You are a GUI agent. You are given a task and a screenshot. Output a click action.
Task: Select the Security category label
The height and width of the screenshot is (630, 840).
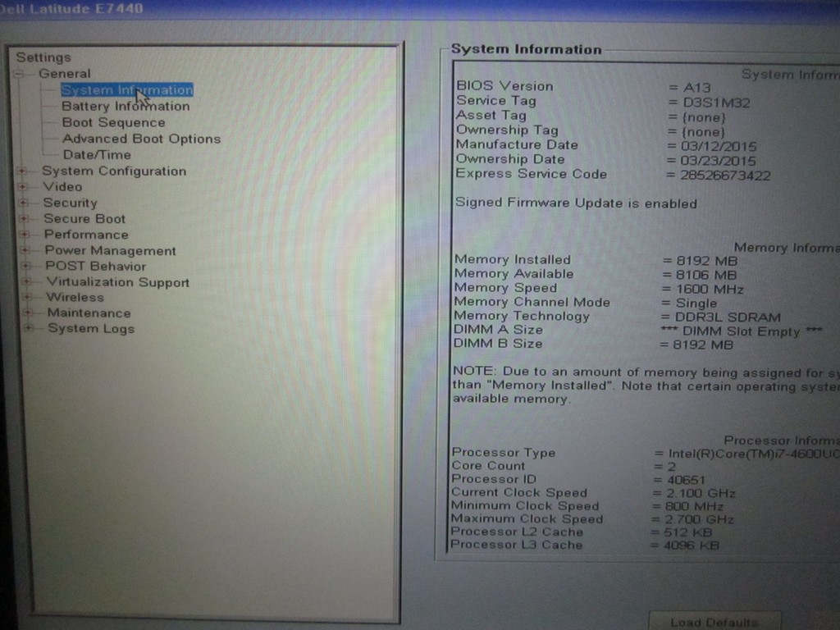(x=71, y=203)
